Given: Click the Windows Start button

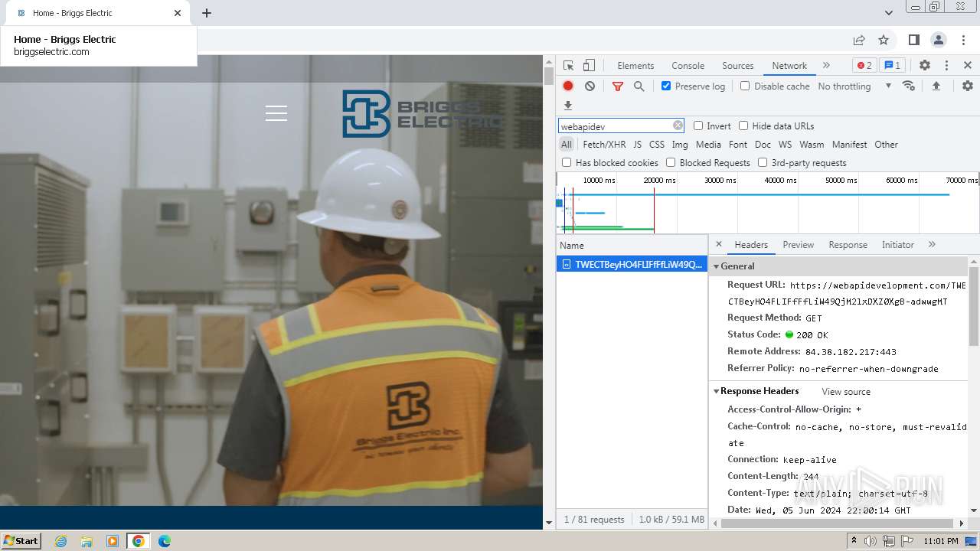Looking at the screenshot, I should [21, 541].
